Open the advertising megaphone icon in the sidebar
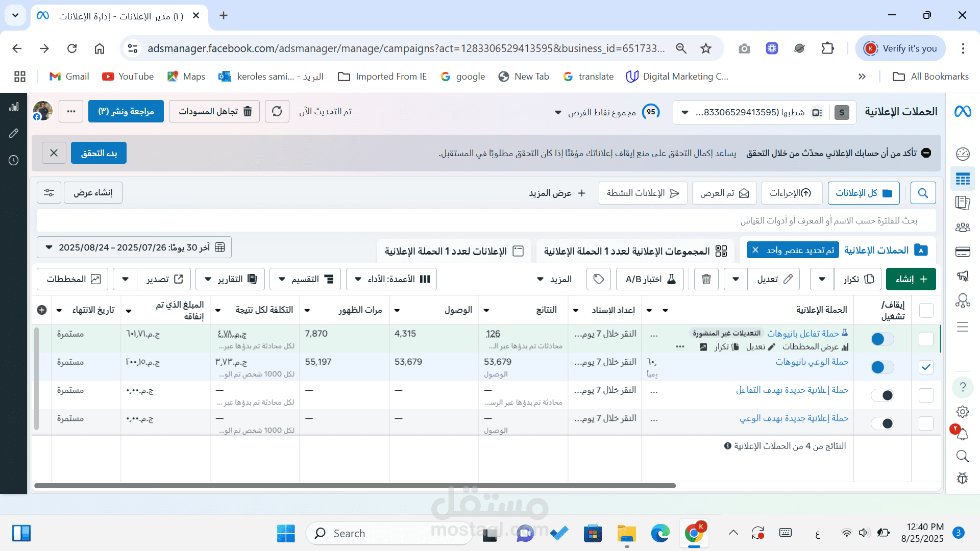The width and height of the screenshot is (980, 551). click(963, 276)
